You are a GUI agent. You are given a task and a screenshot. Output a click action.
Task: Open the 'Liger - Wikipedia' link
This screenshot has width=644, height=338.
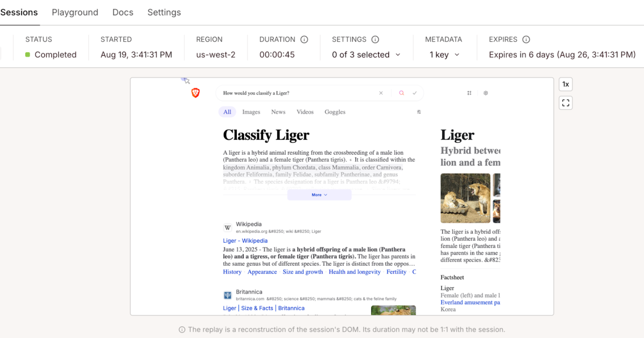pyautogui.click(x=245, y=241)
